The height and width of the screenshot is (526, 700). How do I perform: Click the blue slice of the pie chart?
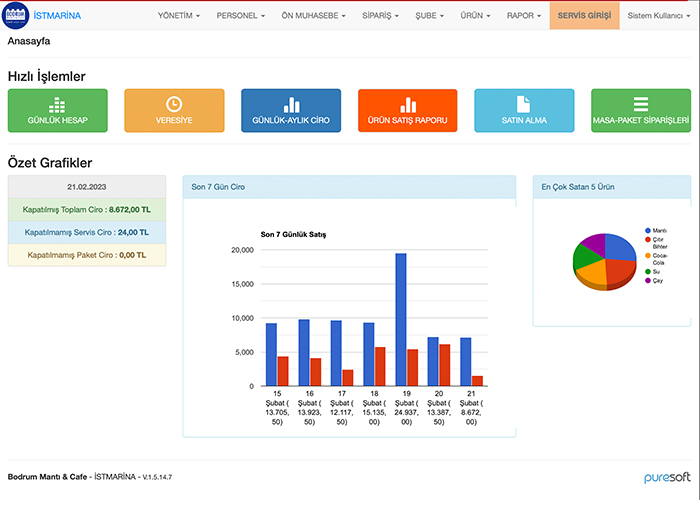click(x=621, y=246)
